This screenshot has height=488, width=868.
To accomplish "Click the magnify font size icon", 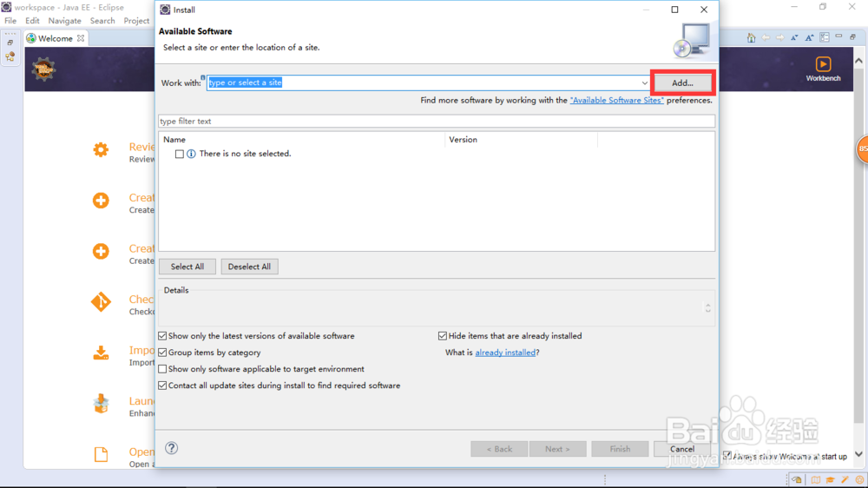I will [809, 37].
